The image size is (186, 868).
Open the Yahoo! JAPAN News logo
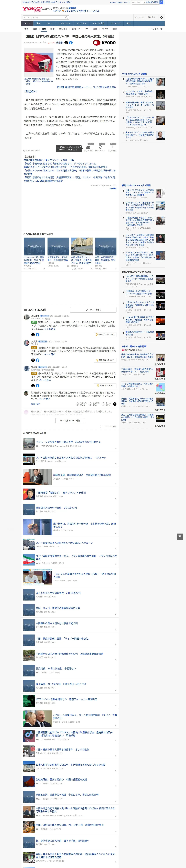(37, 9)
